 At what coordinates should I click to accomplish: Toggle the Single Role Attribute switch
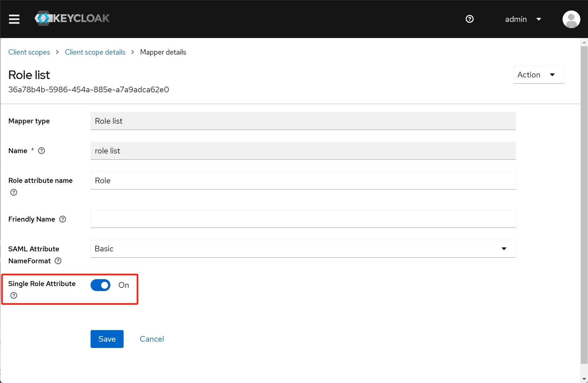pyautogui.click(x=100, y=285)
